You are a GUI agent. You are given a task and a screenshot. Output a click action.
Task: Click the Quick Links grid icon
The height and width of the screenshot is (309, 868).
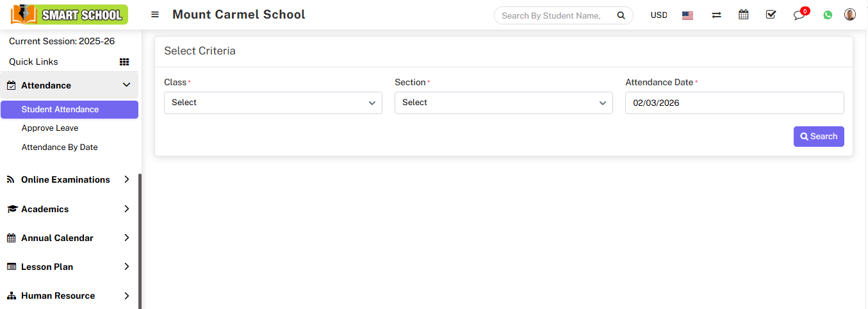[124, 62]
